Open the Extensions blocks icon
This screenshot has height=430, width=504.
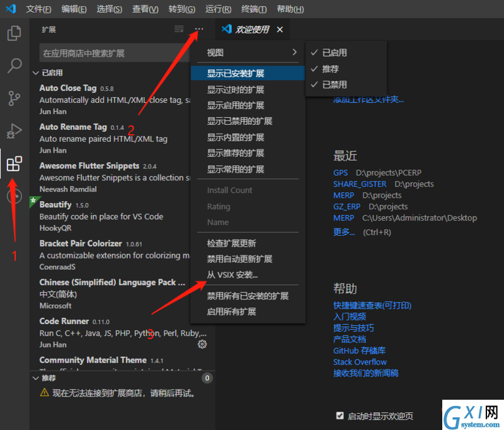pyautogui.click(x=14, y=164)
